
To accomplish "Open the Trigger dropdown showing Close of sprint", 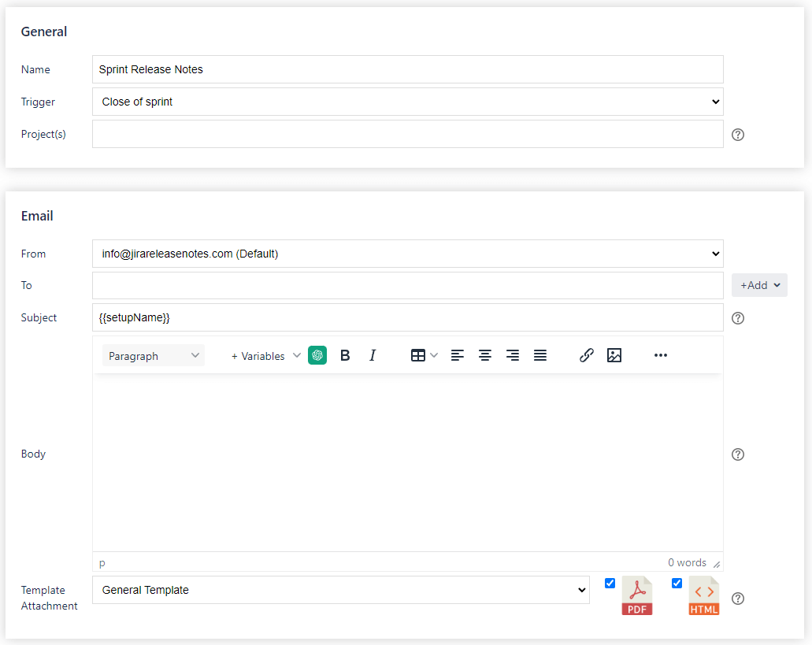I will pyautogui.click(x=408, y=102).
